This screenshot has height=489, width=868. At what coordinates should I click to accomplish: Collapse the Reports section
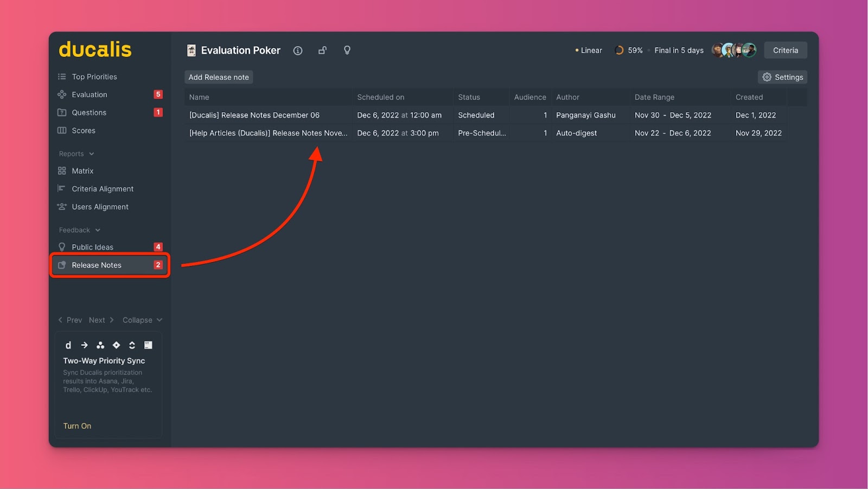76,154
